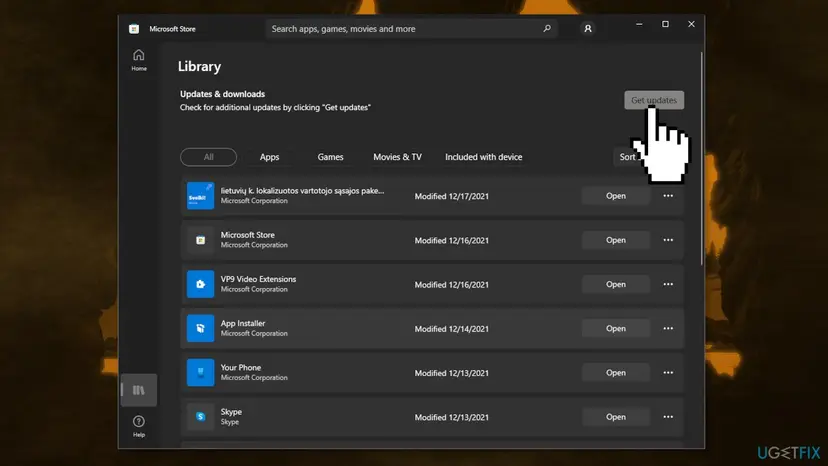Open the Library sidebar icon
Image resolution: width=828 pixels, height=466 pixels.
[139, 390]
